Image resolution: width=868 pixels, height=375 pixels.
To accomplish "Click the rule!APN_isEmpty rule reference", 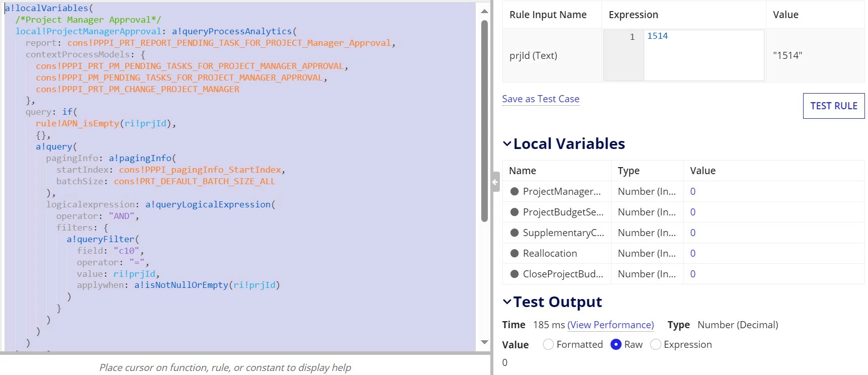I will 77,123.
